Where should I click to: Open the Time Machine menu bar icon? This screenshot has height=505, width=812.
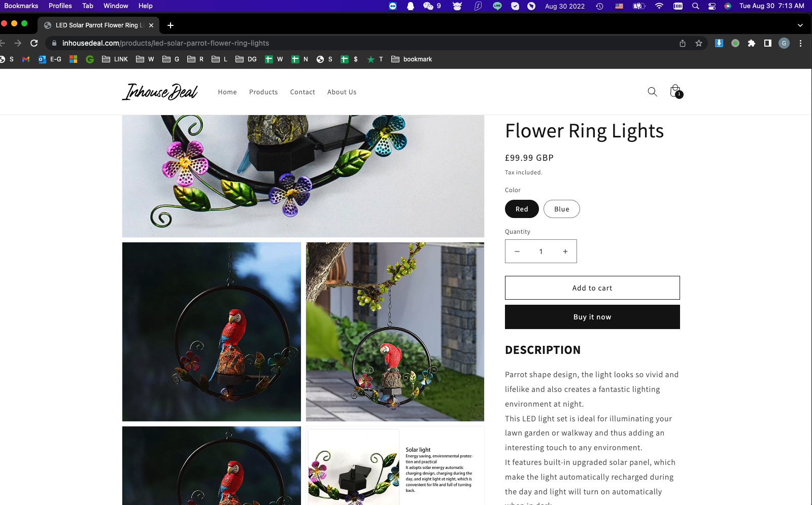point(599,6)
